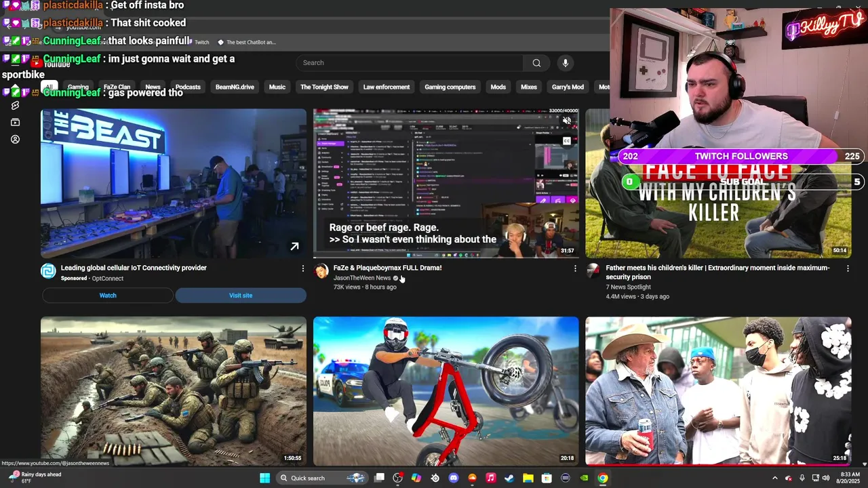868x488 pixels.
Task: Show hidden system tray icons
Action: 775,478
